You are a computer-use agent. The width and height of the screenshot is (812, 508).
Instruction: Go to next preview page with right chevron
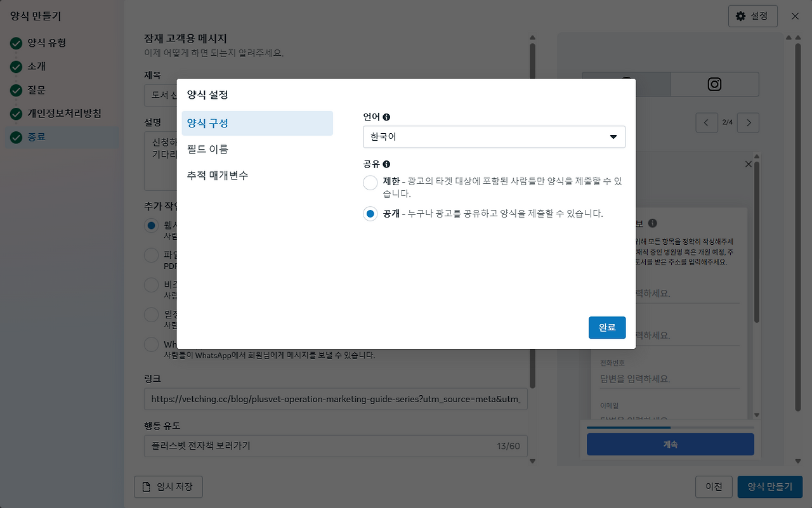point(748,122)
